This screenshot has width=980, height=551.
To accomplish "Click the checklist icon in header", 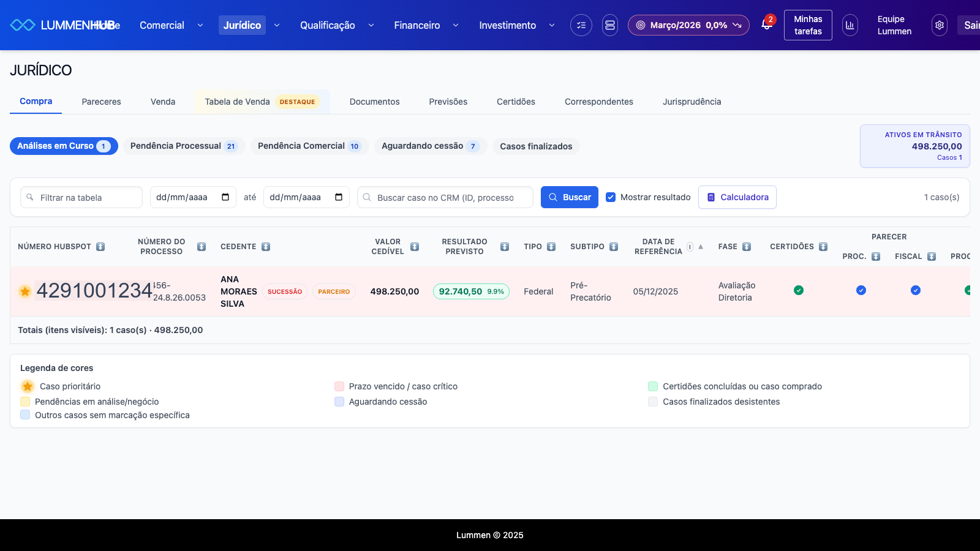I will [581, 25].
